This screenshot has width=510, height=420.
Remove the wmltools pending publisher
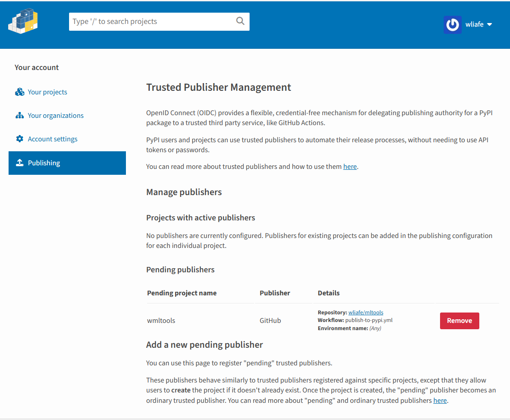(x=459, y=321)
